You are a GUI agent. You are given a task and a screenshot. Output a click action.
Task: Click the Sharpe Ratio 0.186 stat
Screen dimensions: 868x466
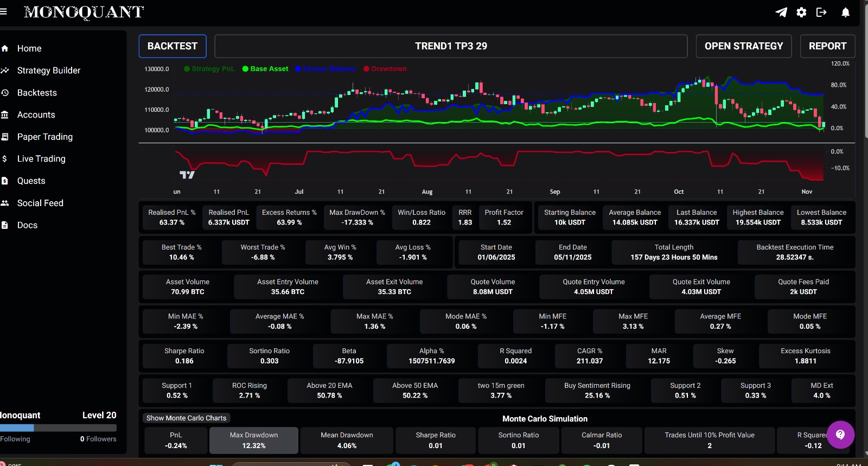[184, 356]
